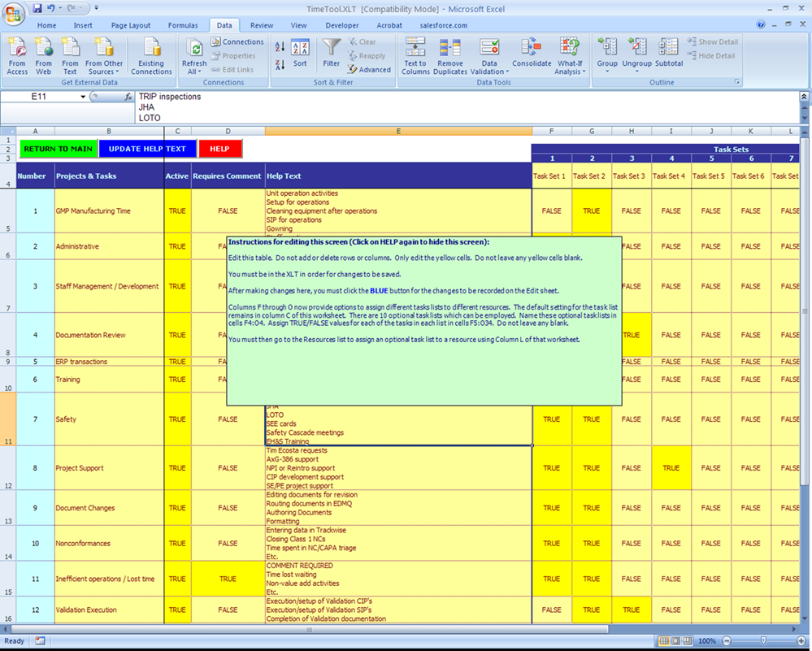The width and height of the screenshot is (812, 651).
Task: Switch to the Home tab
Action: pyautogui.click(x=46, y=25)
